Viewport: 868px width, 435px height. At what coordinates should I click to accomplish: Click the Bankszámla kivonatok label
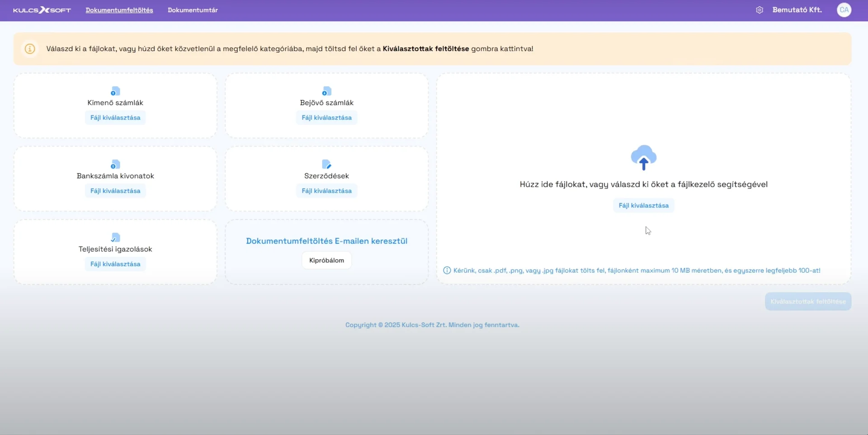(115, 176)
